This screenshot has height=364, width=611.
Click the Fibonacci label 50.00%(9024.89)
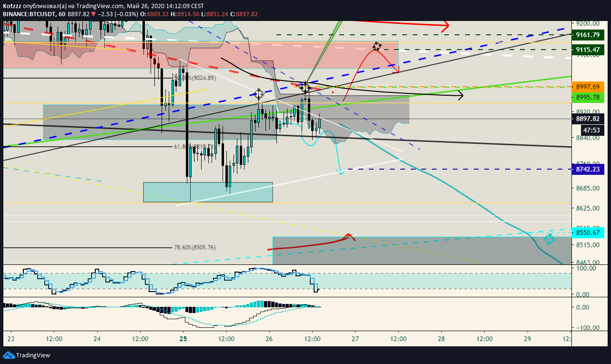coord(195,78)
